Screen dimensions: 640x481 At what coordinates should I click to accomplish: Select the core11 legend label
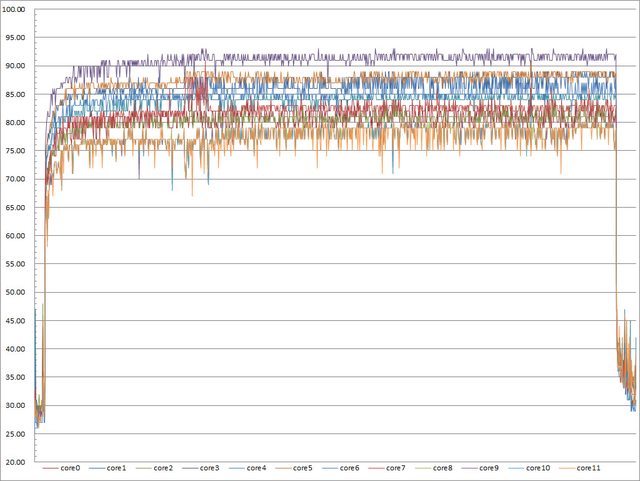(x=586, y=467)
